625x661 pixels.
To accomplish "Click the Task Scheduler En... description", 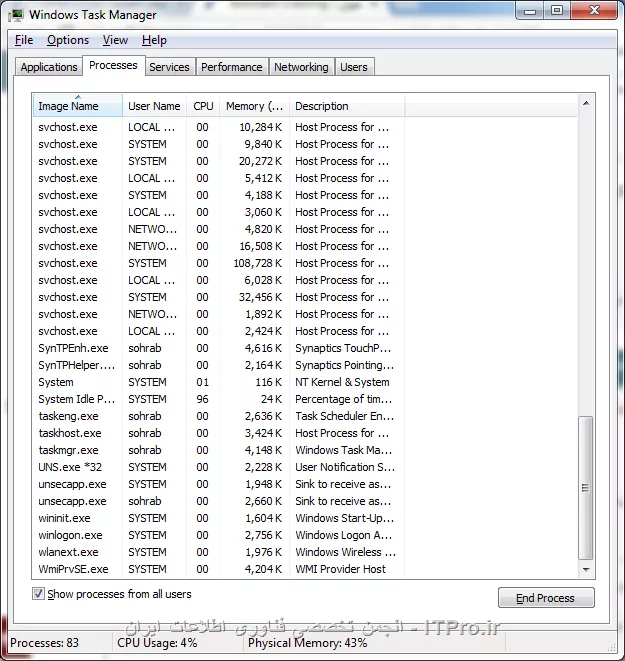I will tap(344, 416).
